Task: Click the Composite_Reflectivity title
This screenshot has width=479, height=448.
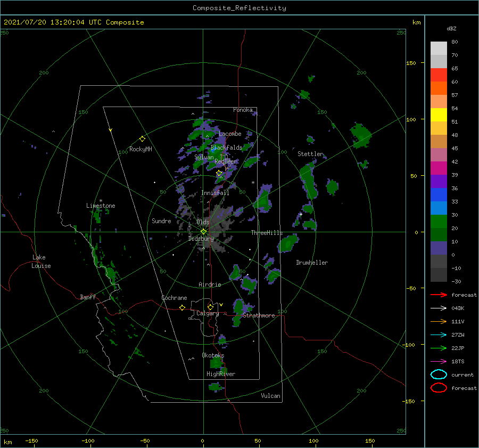Action: [x=240, y=8]
